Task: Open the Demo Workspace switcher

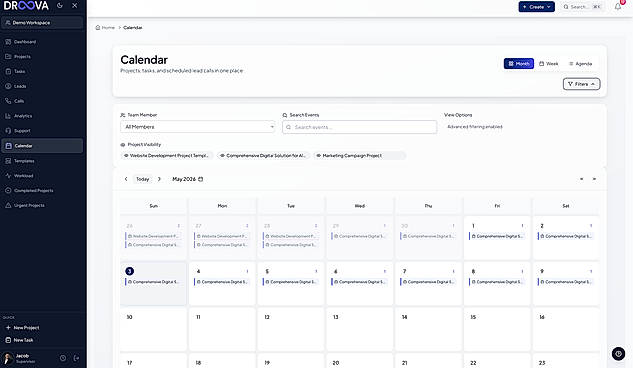Action: coord(42,23)
